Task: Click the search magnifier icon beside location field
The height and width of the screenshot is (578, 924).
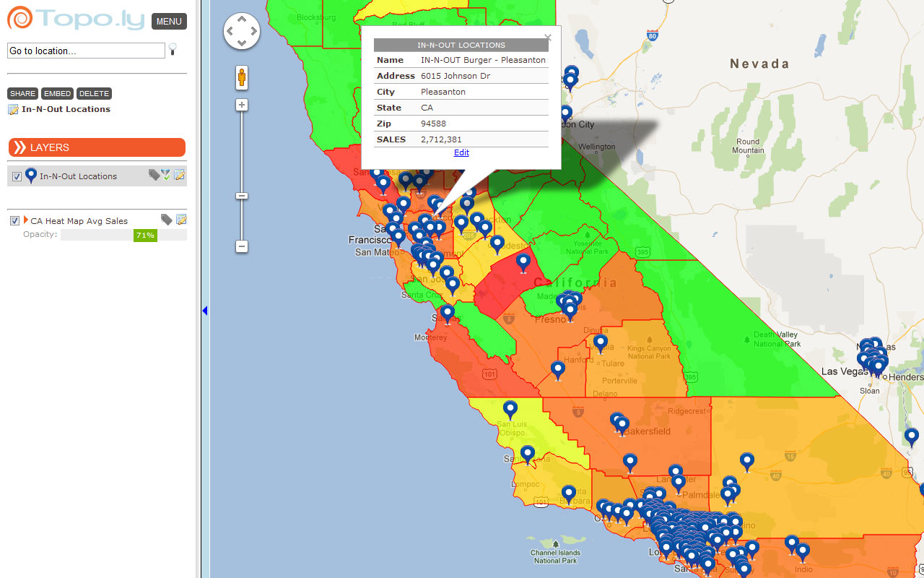Action: click(173, 49)
